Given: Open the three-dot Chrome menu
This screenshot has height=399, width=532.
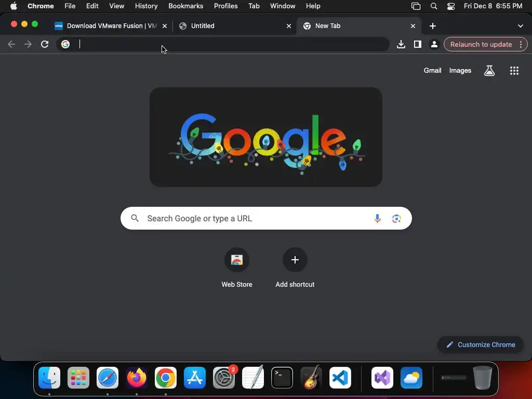Looking at the screenshot, I should [x=521, y=44].
